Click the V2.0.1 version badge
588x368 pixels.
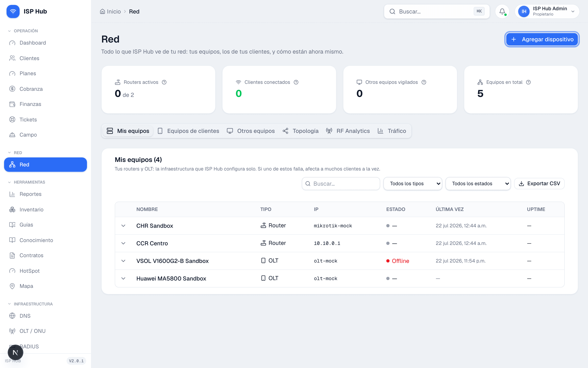point(76,361)
